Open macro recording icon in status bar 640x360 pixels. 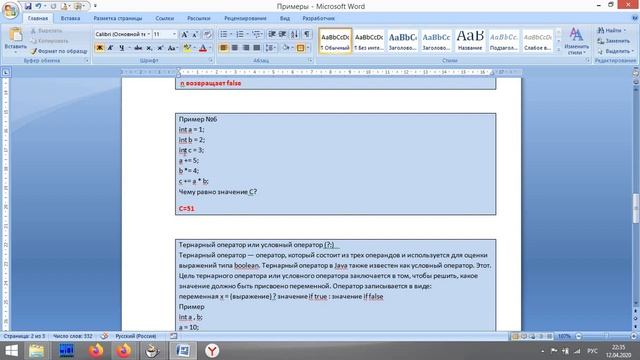173,336
